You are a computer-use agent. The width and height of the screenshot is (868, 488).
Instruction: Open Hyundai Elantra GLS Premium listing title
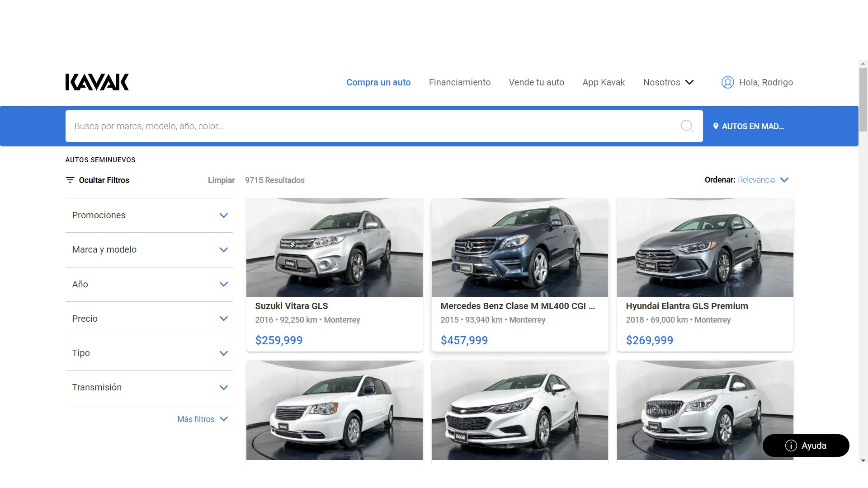(x=687, y=306)
